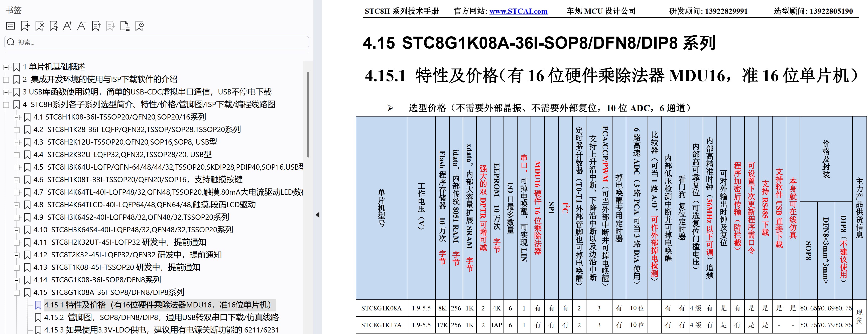Click the bookmark with circled caret icon
The height and width of the screenshot is (334, 868).
click(139, 26)
